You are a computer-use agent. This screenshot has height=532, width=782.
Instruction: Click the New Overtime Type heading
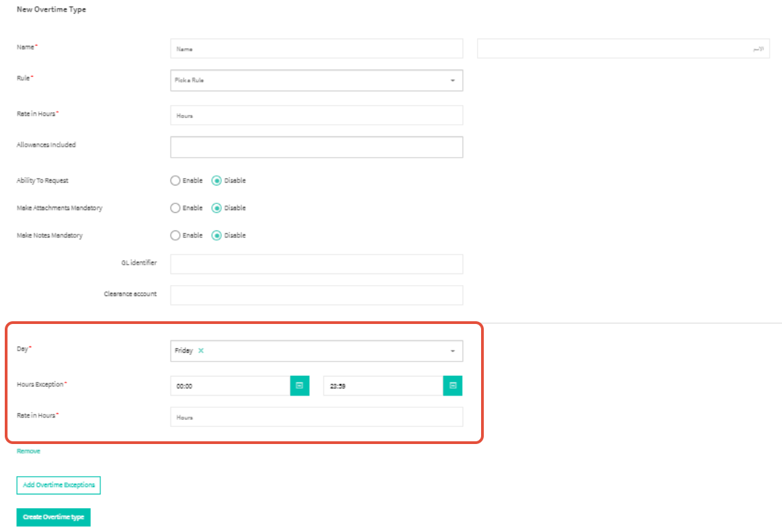pyautogui.click(x=51, y=10)
